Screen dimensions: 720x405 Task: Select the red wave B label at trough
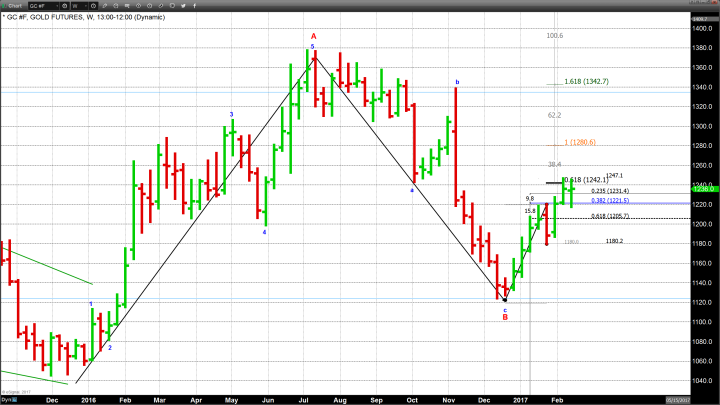(505, 318)
